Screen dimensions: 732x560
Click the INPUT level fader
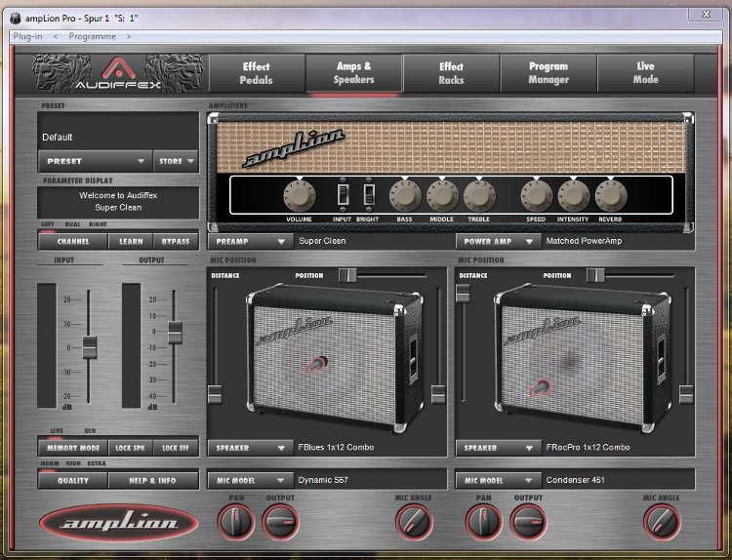89,346
